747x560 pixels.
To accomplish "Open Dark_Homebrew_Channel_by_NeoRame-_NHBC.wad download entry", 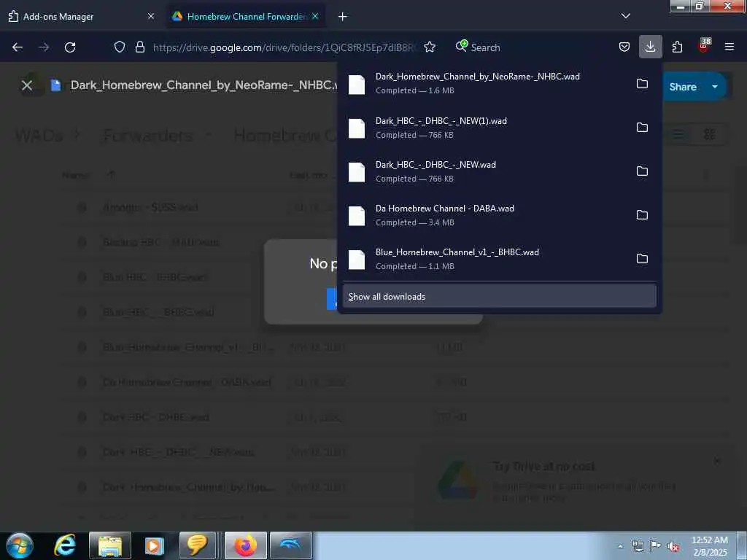I will [485, 83].
